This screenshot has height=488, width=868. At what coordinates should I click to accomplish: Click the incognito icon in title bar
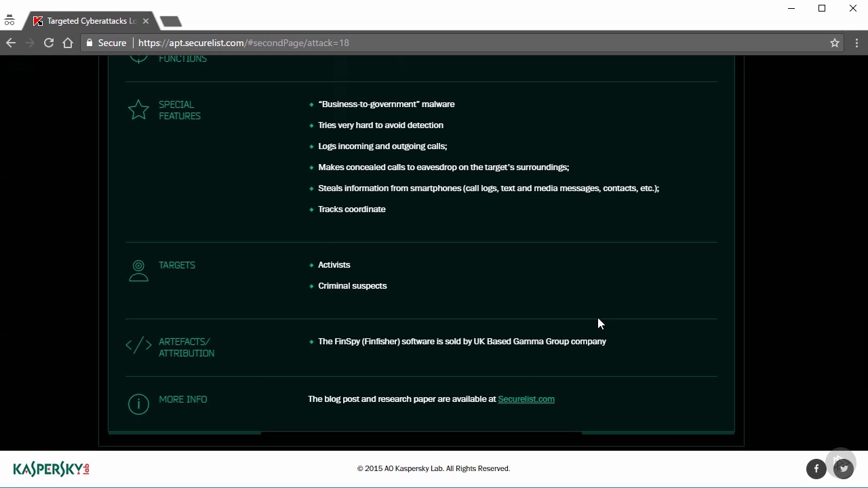pyautogui.click(x=9, y=21)
